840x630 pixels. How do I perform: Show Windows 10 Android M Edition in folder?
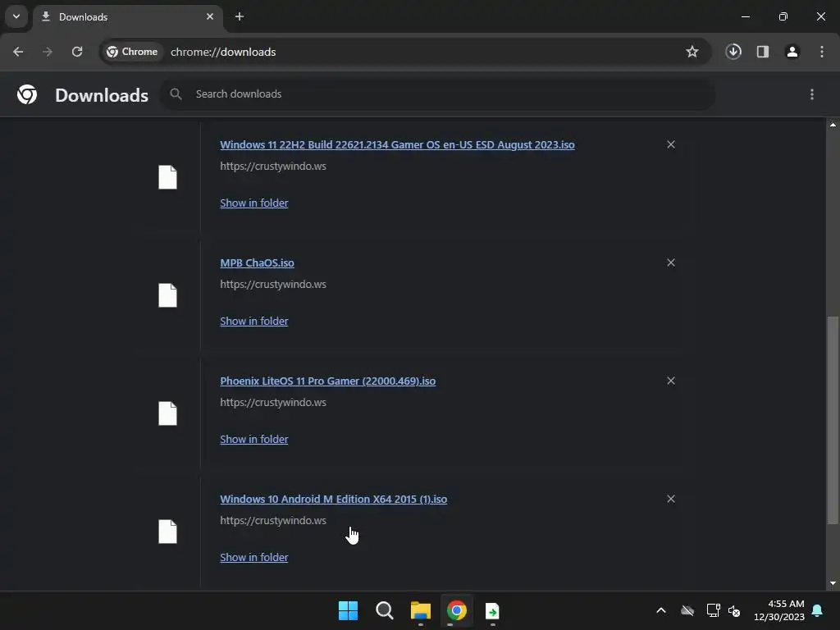tap(254, 557)
